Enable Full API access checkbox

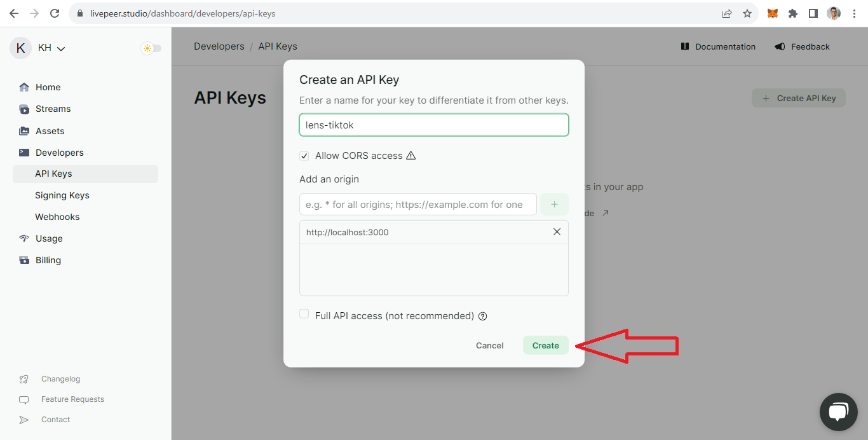pos(304,314)
